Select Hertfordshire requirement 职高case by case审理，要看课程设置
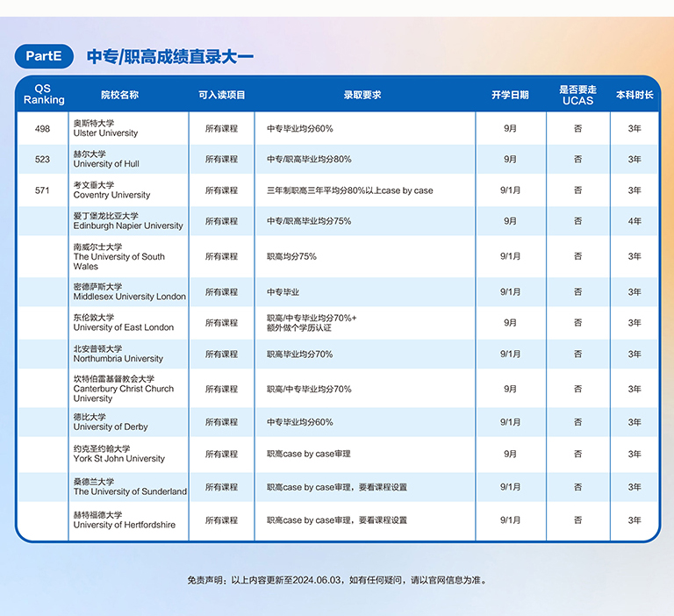The image size is (674, 616). (x=337, y=520)
